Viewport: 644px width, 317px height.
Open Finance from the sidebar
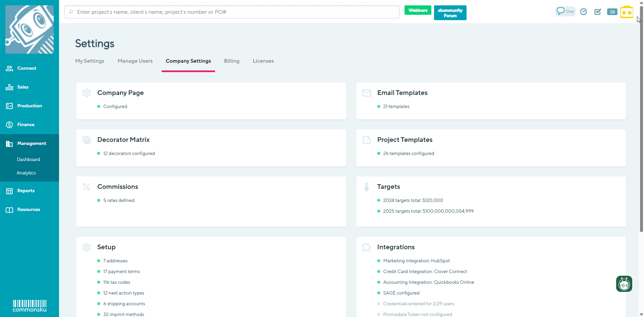tap(26, 125)
